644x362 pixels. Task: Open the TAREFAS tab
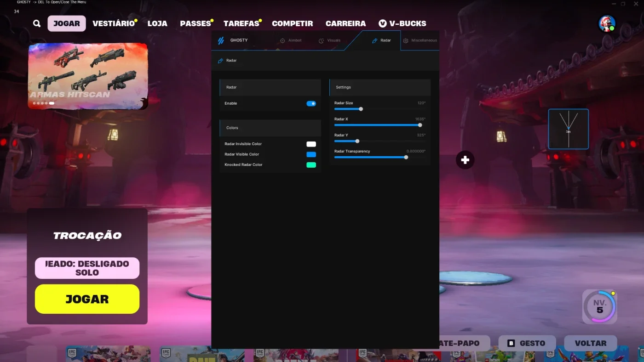(x=241, y=23)
